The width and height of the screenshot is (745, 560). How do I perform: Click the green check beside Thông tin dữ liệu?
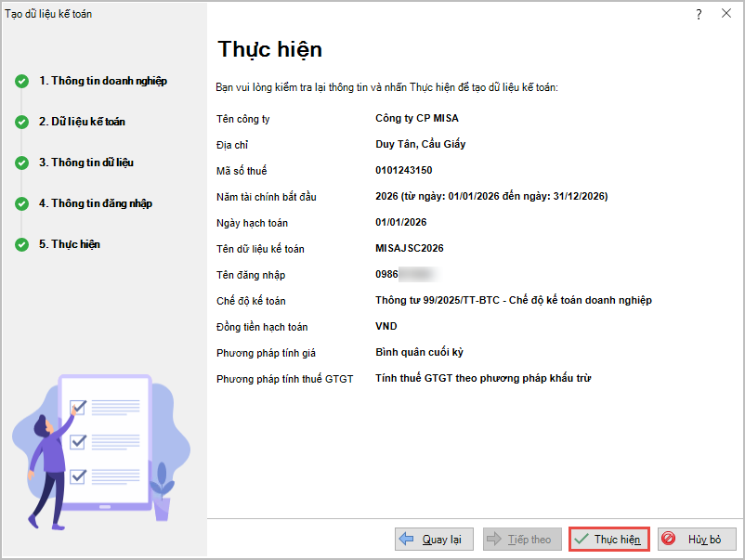pyautogui.click(x=21, y=163)
